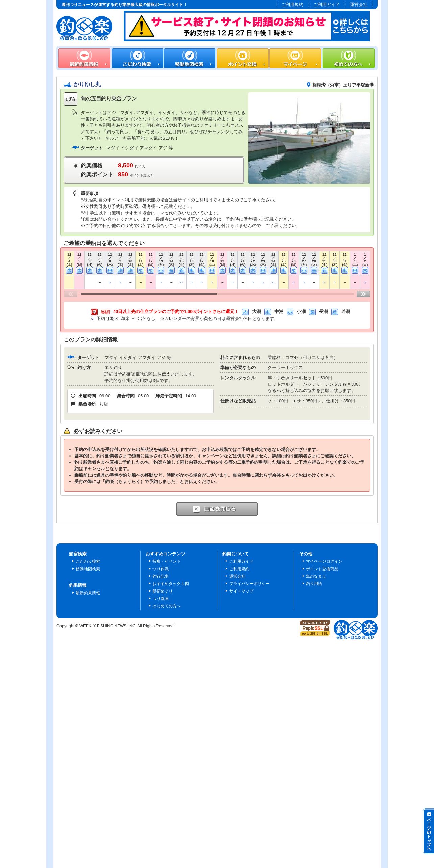Open footer link 移動地図検索
The width and height of the screenshot is (434, 868).
[x=88, y=569]
